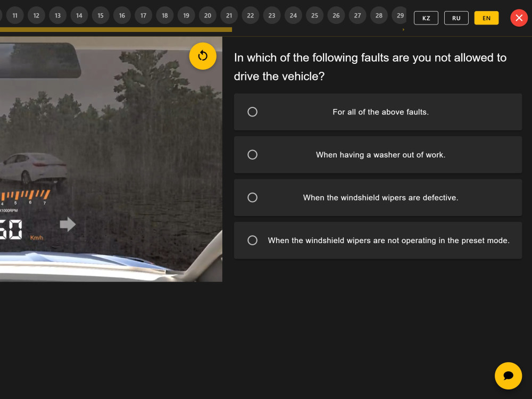Navigate to question 28
The width and height of the screenshot is (532, 399).
[x=379, y=15]
